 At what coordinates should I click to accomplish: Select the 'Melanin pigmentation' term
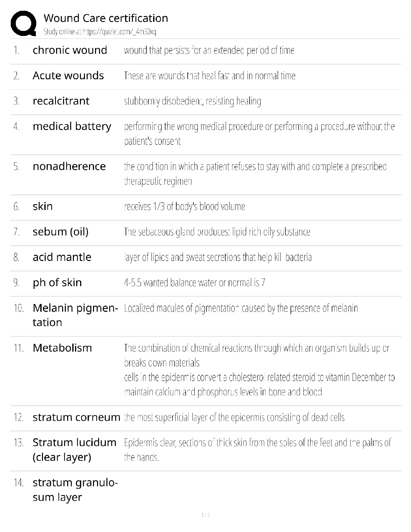(x=75, y=315)
